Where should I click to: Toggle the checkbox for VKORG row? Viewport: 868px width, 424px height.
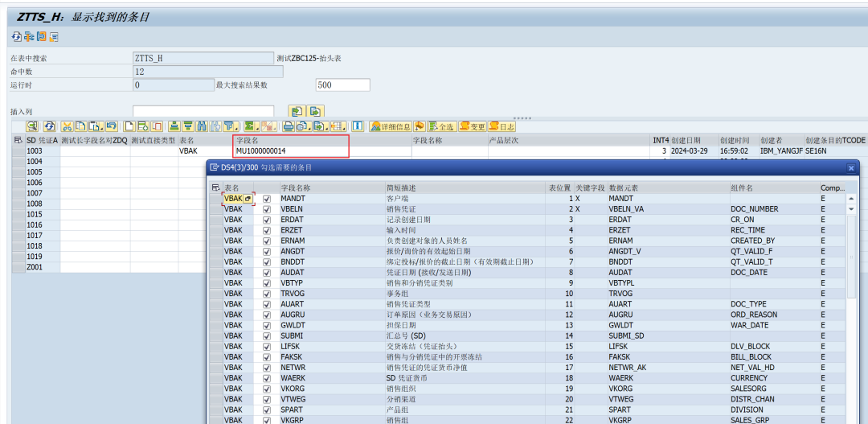click(267, 389)
